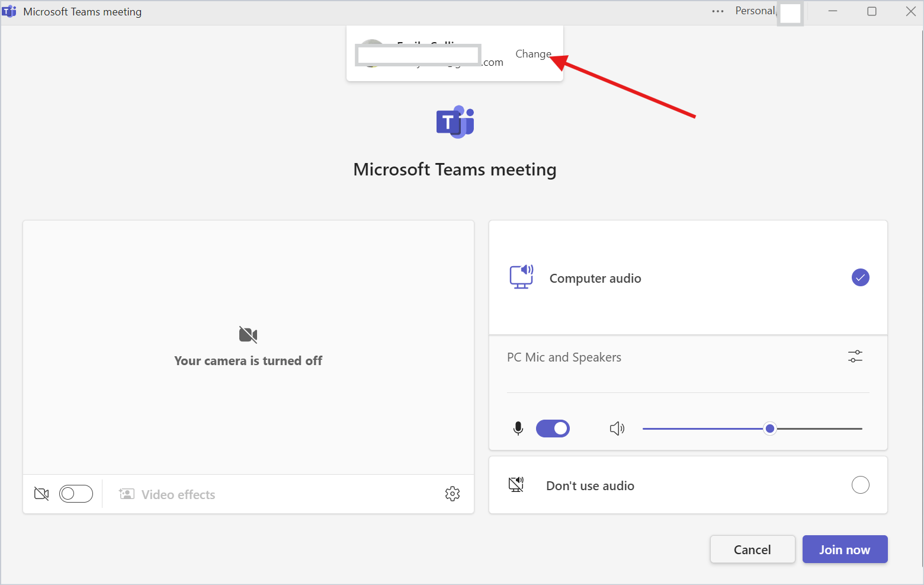Click the Don't use audio muted icon

click(516, 485)
